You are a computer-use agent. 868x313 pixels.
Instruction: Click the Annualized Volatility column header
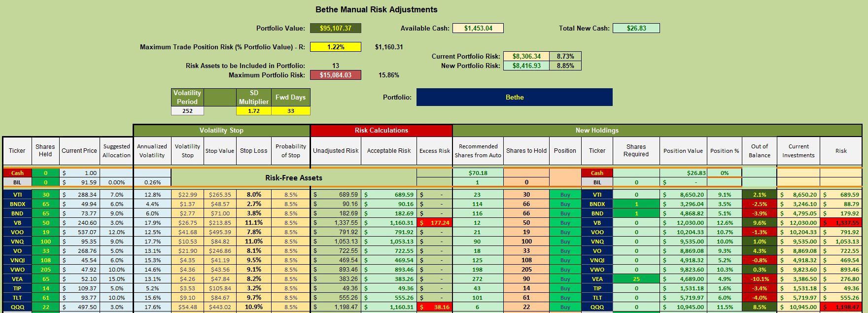[x=152, y=151]
